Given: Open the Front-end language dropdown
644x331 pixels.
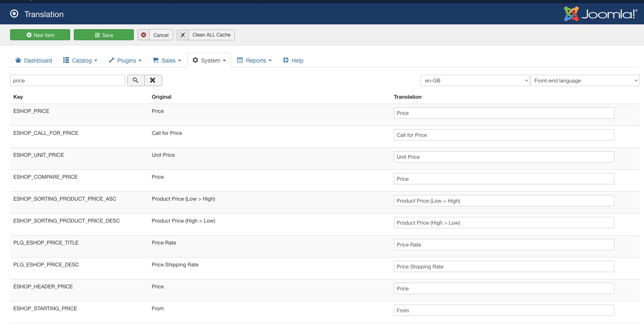Looking at the screenshot, I should [584, 80].
